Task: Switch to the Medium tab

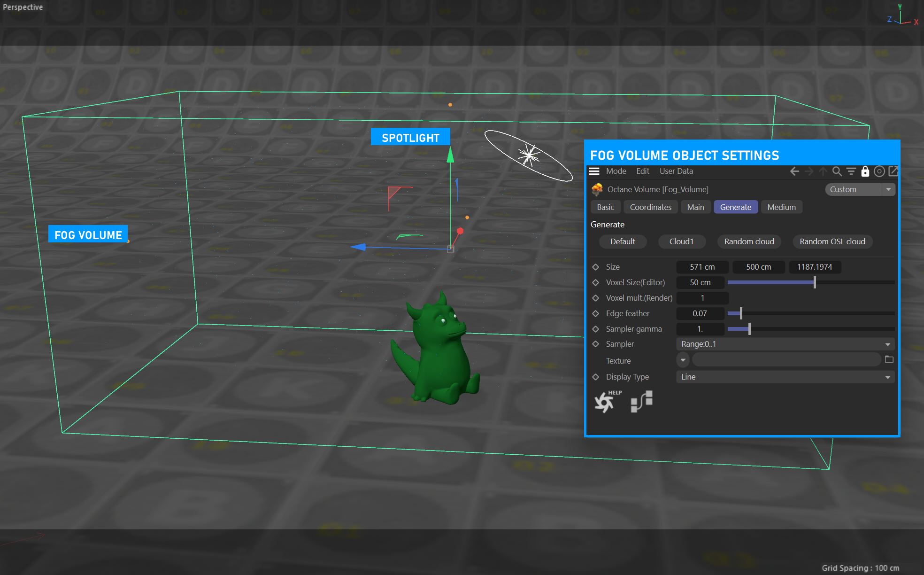Action: click(781, 207)
